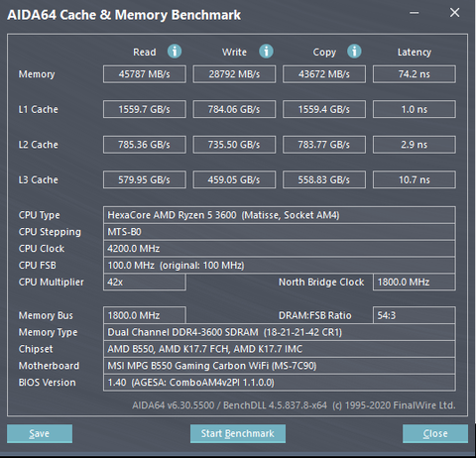Screen dimensions: 476x458
Task: Select L3 Cache Read value 579.95 GB/s
Action: click(145, 179)
